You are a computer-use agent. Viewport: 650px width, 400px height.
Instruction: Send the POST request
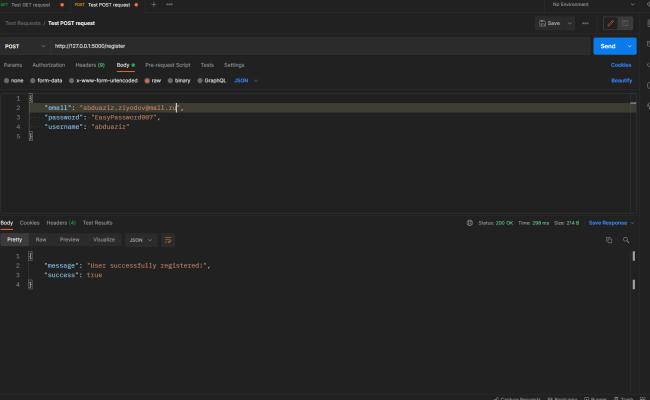point(608,46)
